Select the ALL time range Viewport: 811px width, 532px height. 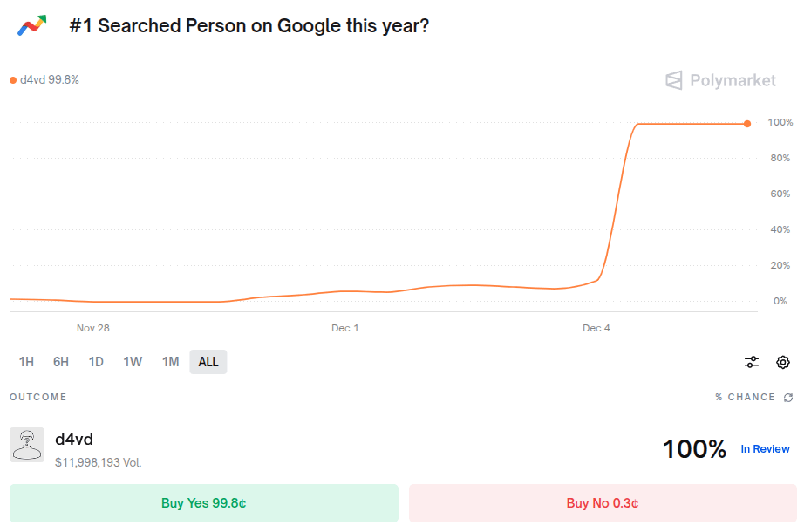click(208, 362)
